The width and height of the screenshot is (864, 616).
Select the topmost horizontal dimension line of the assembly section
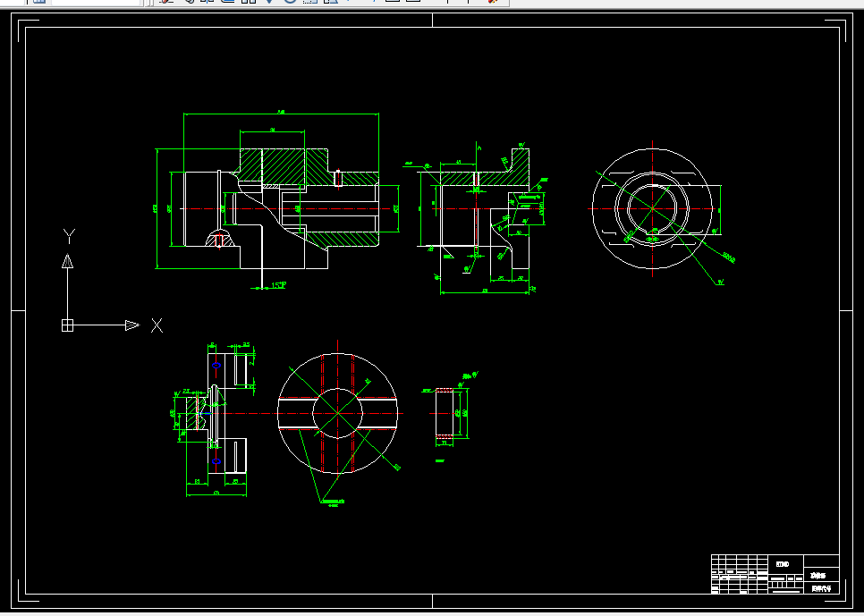tap(281, 114)
